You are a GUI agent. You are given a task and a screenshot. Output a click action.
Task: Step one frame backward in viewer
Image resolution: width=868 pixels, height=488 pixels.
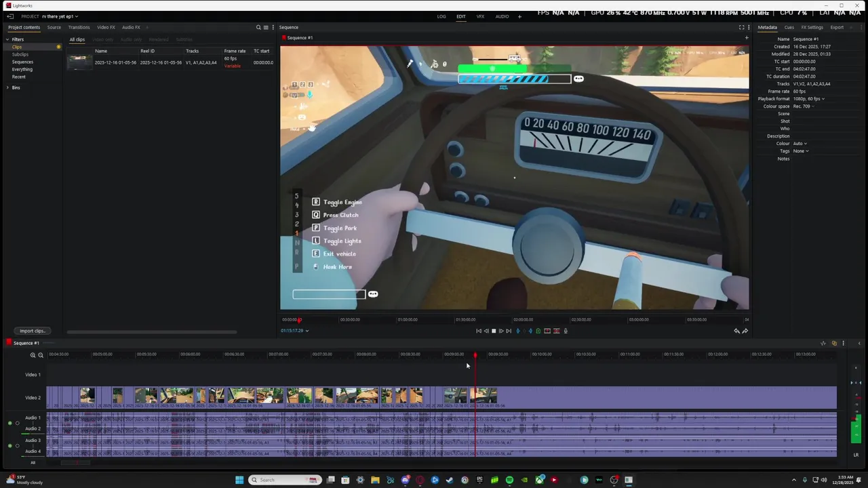pos(486,331)
